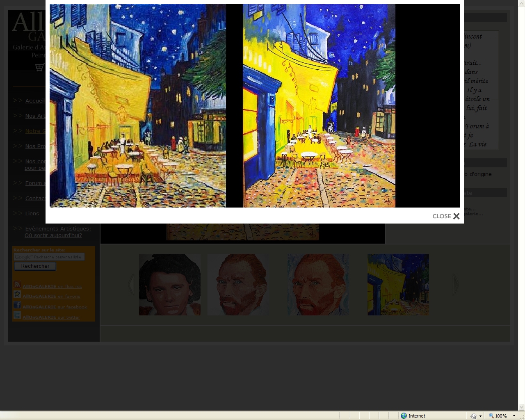Advance thumbnails with right arrow

coord(456,285)
